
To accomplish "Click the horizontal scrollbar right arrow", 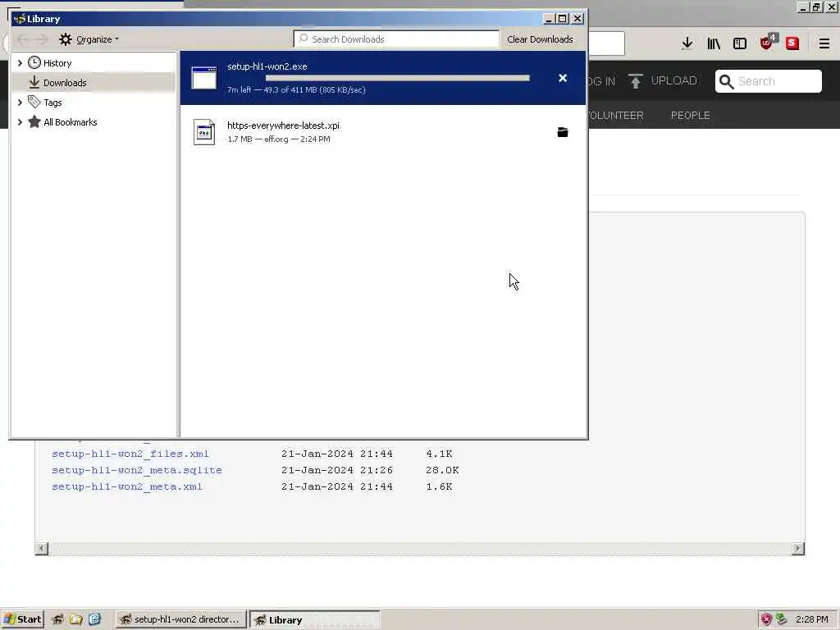I will (x=798, y=549).
